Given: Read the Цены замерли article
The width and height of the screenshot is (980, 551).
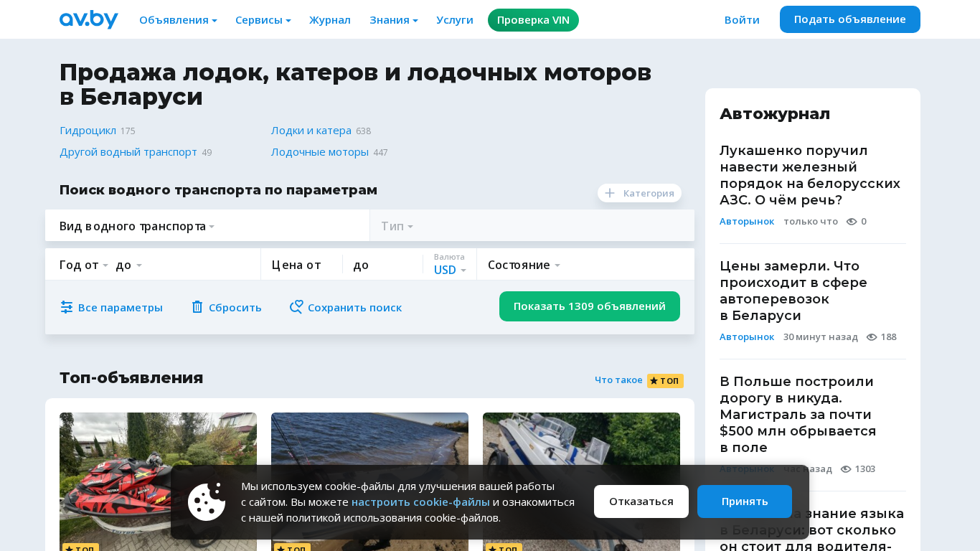Looking at the screenshot, I should 793,291.
